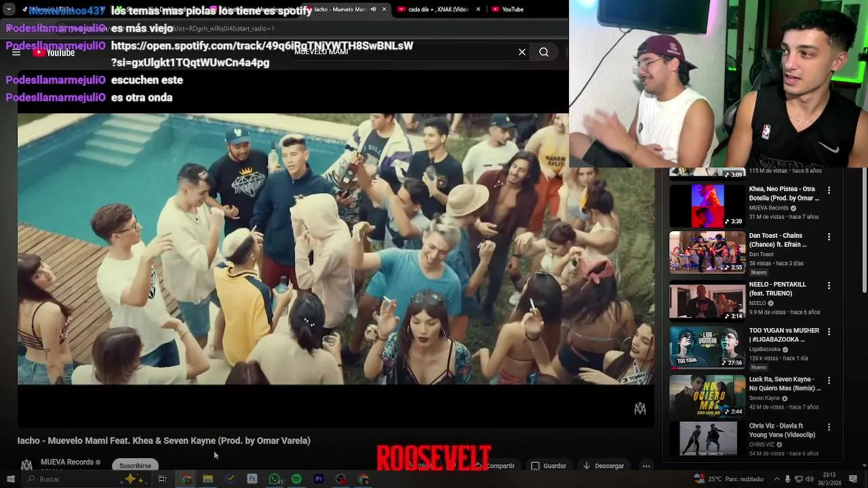Open the Chris Viz - Diavla title

coord(783,430)
